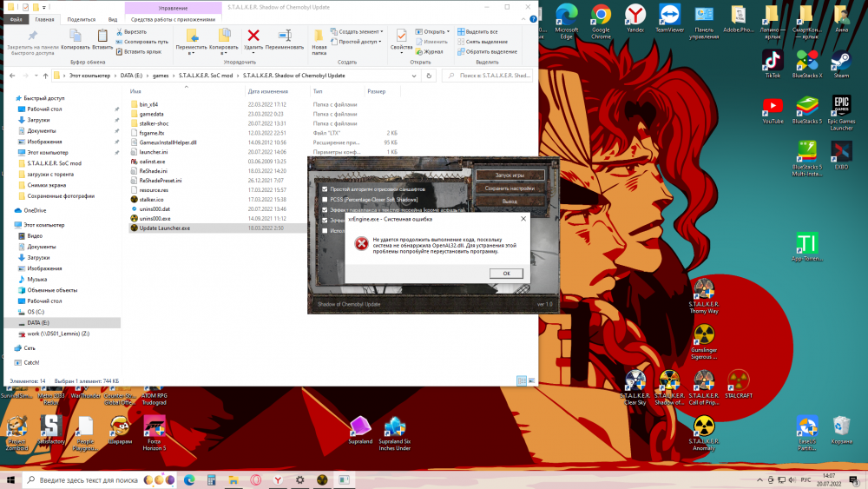Uncheck Простой алгоритм отрисовки ландшафтов option

click(325, 188)
